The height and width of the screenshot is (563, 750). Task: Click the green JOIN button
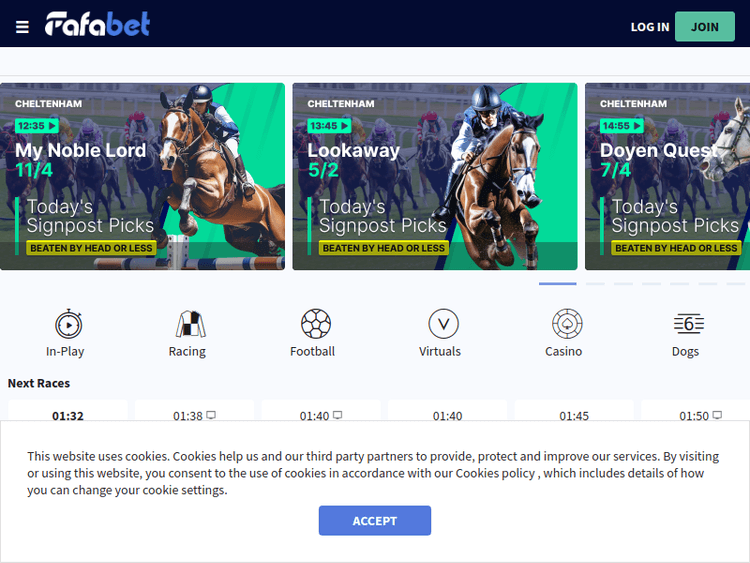705,27
